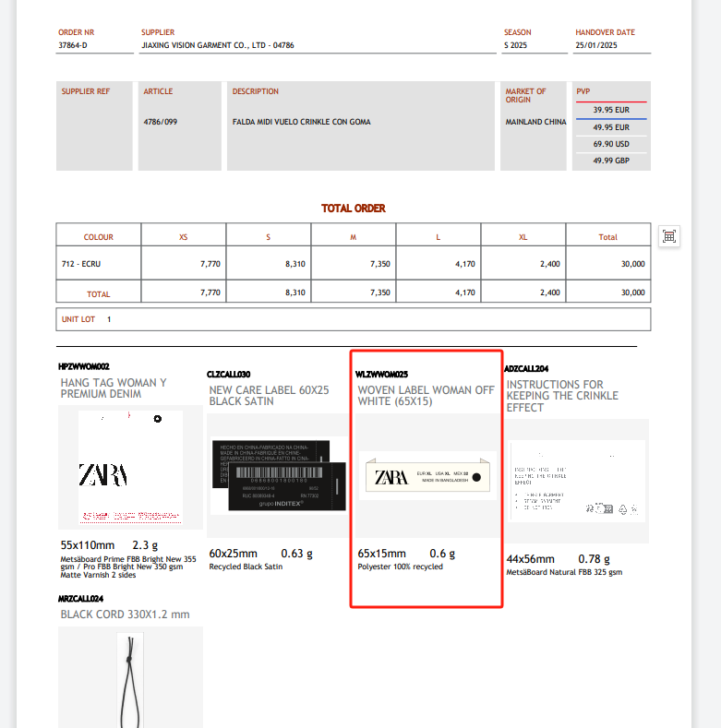Click the supplier name Jiaxing Vision Garment
This screenshot has width=721, height=728.
(218, 45)
